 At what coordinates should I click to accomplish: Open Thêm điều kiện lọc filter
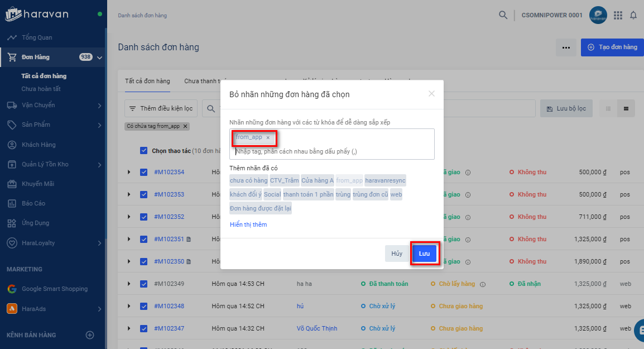coord(161,108)
